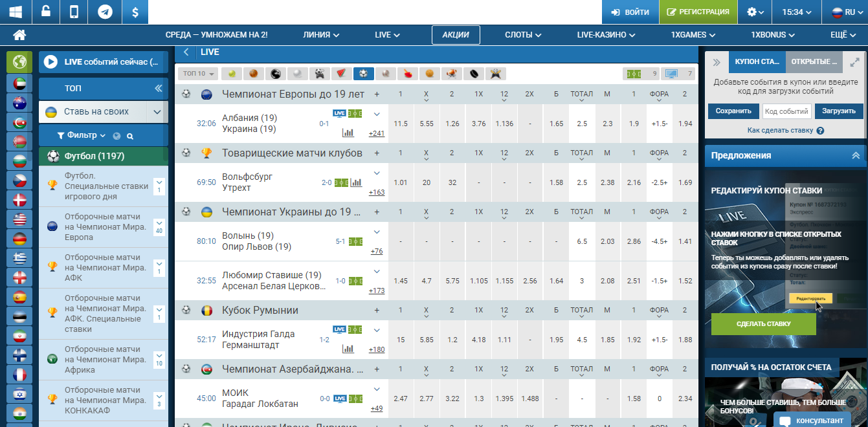
Task: Choose the France flag in the country sidebar
Action: coord(19,375)
